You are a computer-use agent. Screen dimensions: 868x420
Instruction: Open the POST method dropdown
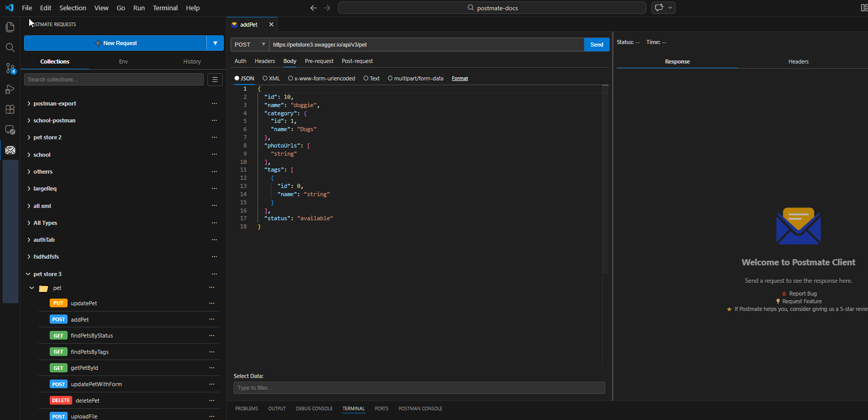point(249,45)
